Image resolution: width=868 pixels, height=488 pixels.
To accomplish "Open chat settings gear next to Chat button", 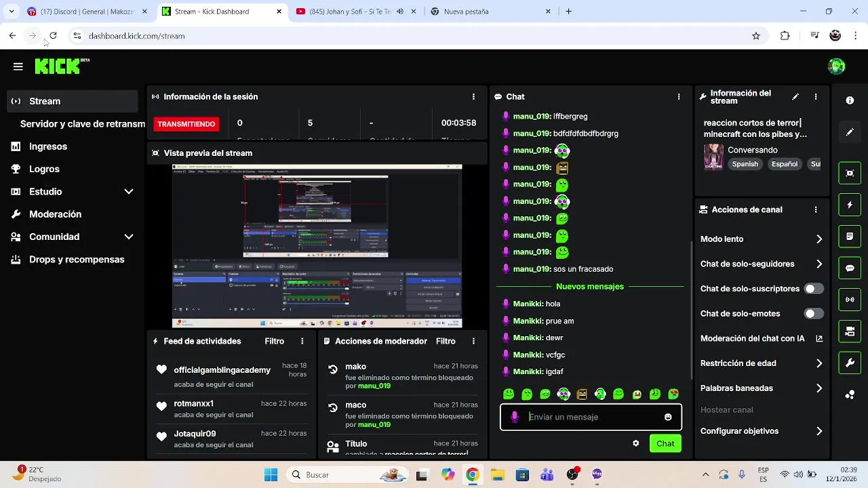I will (x=635, y=443).
